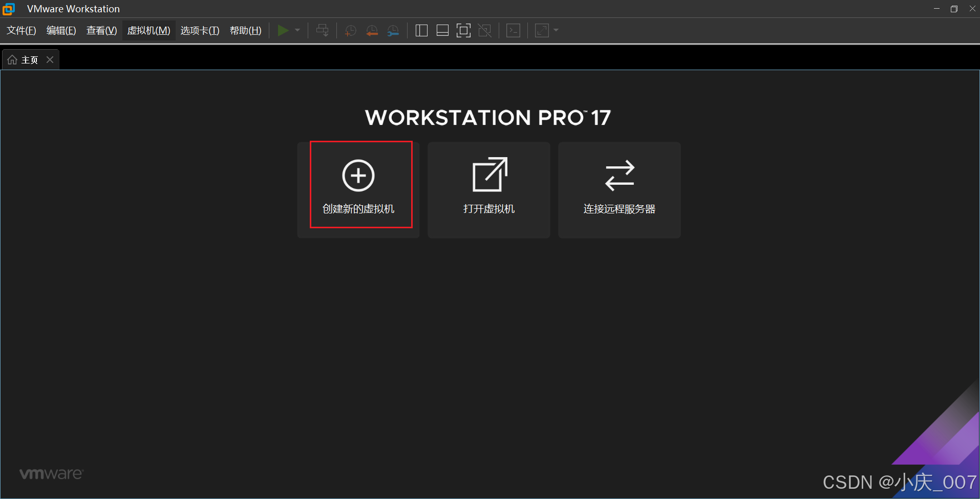Viewport: 980px width, 499px height.
Task: Expand the stretch display dropdown arrow
Action: (x=556, y=31)
